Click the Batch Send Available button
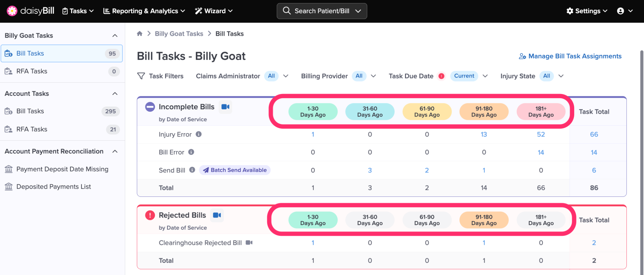This screenshot has width=644, height=275. tap(235, 170)
